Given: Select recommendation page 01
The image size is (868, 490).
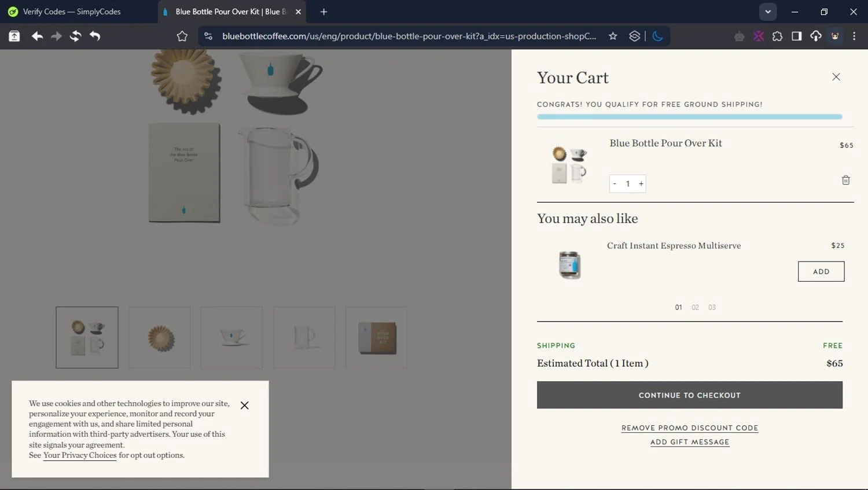Looking at the screenshot, I should [x=678, y=307].
